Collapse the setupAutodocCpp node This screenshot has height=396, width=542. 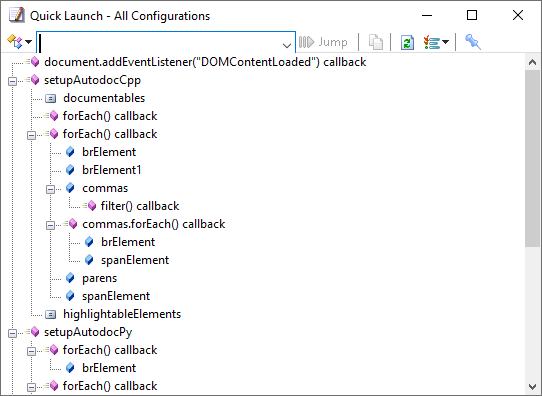tap(12, 82)
